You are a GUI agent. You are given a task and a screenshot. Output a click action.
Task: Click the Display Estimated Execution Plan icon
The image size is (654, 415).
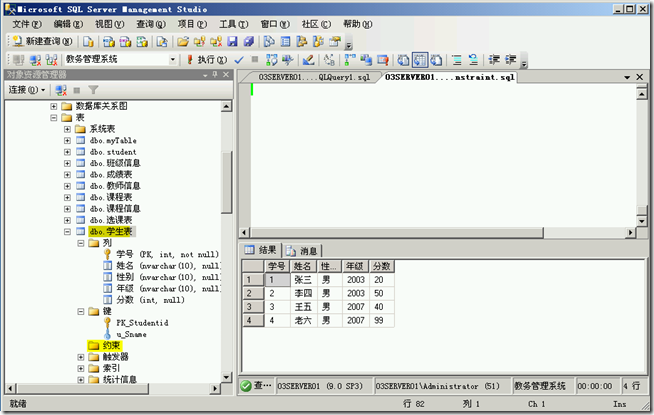(x=272, y=60)
